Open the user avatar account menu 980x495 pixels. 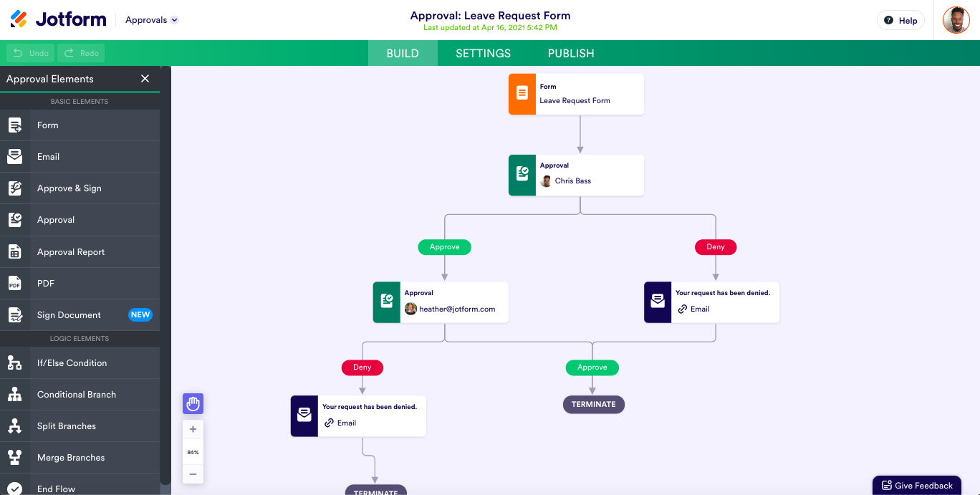[956, 20]
